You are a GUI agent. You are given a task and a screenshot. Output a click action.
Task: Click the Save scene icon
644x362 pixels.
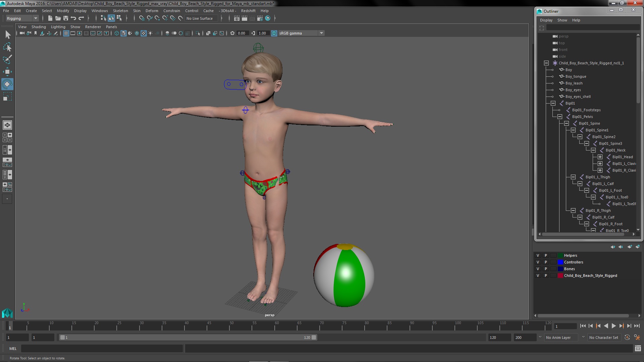[x=66, y=18]
